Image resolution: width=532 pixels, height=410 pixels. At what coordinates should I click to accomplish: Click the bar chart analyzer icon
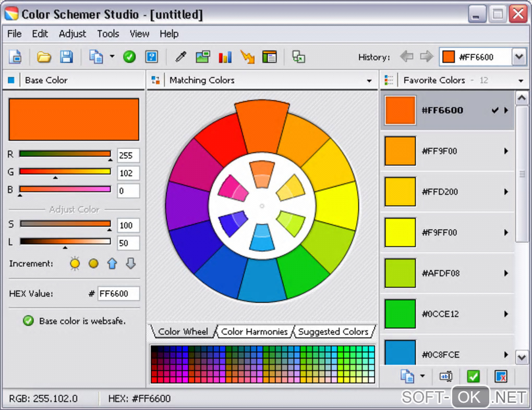click(225, 57)
